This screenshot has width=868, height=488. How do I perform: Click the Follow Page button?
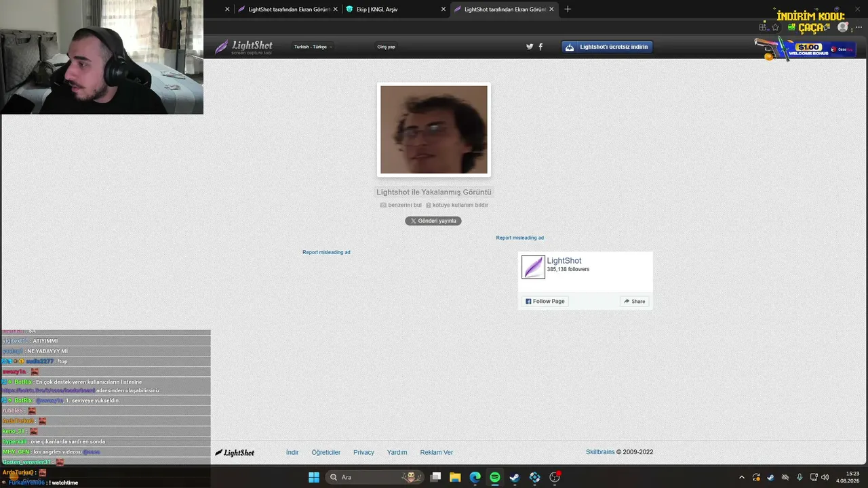point(545,302)
